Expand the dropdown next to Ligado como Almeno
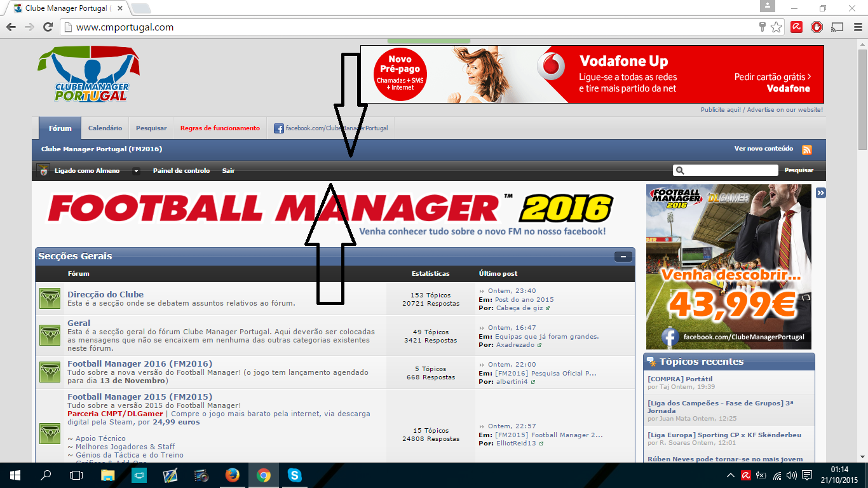The image size is (868, 488). (x=136, y=171)
